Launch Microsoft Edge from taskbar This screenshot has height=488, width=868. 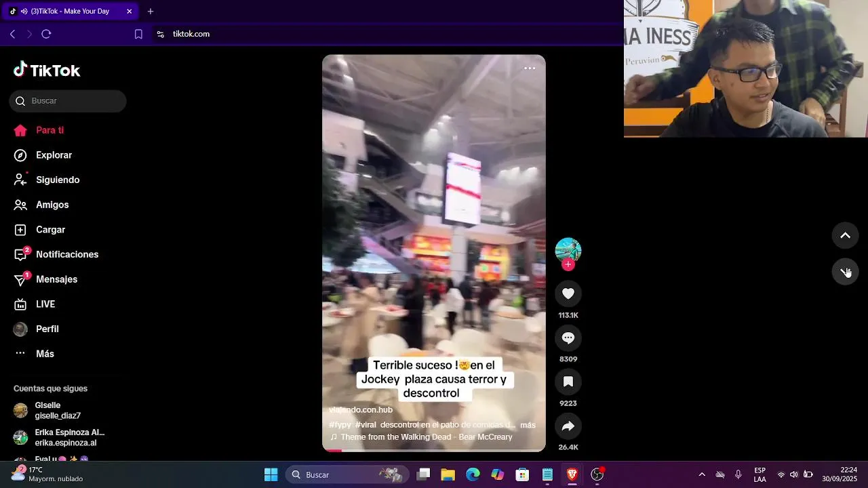point(473,474)
